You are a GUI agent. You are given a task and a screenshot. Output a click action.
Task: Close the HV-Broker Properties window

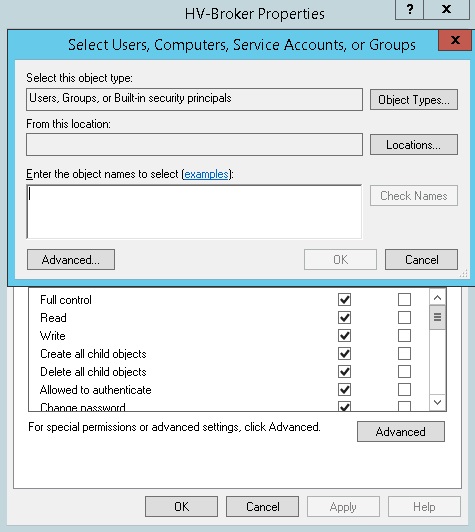pyautogui.click(x=446, y=9)
